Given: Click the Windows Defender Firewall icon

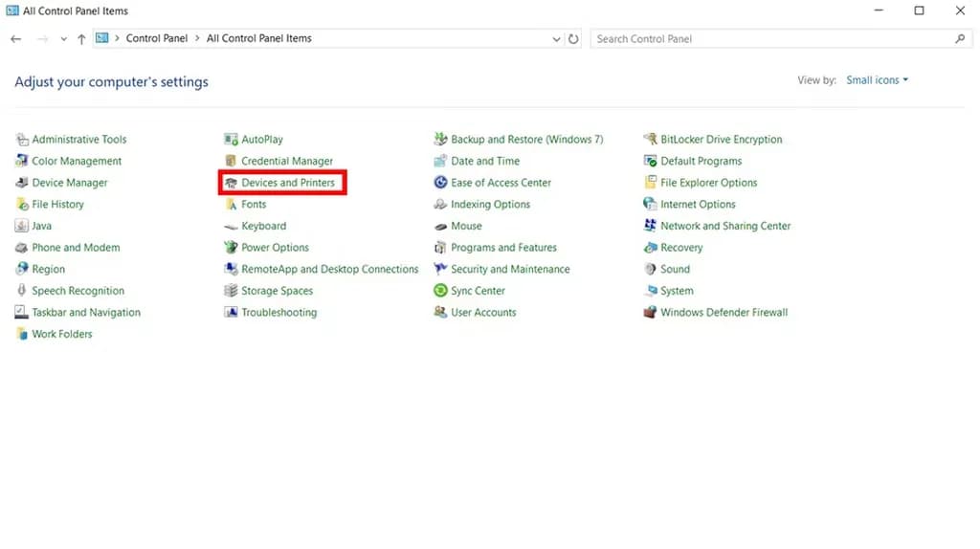Looking at the screenshot, I should click(651, 313).
